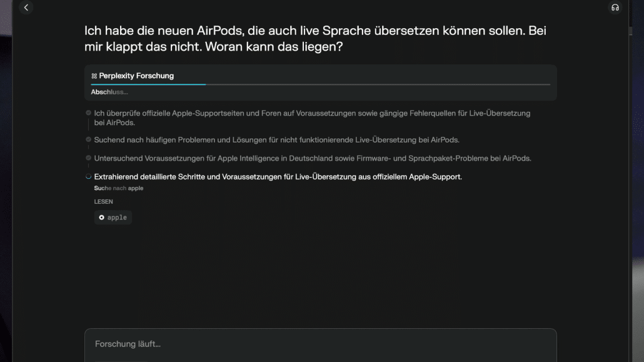Click the status dot beside the Suchend step
Screen dimensions: 644x362
(x=88, y=139)
